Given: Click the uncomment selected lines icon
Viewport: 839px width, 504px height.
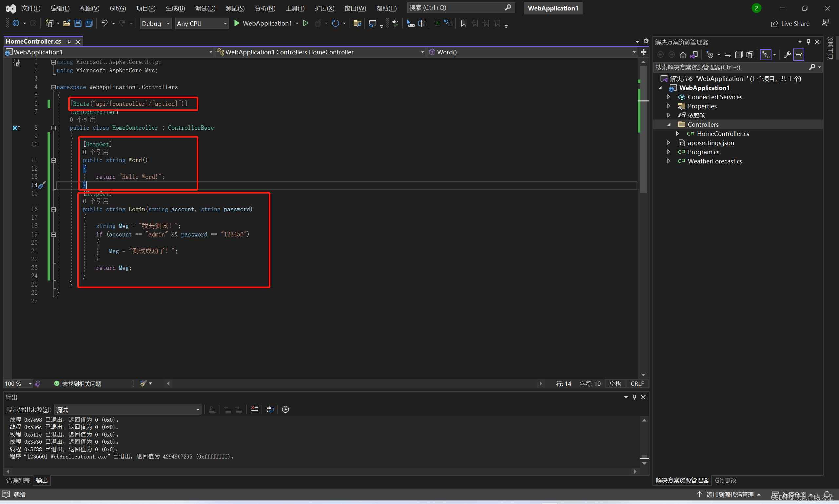Looking at the screenshot, I should coord(448,23).
